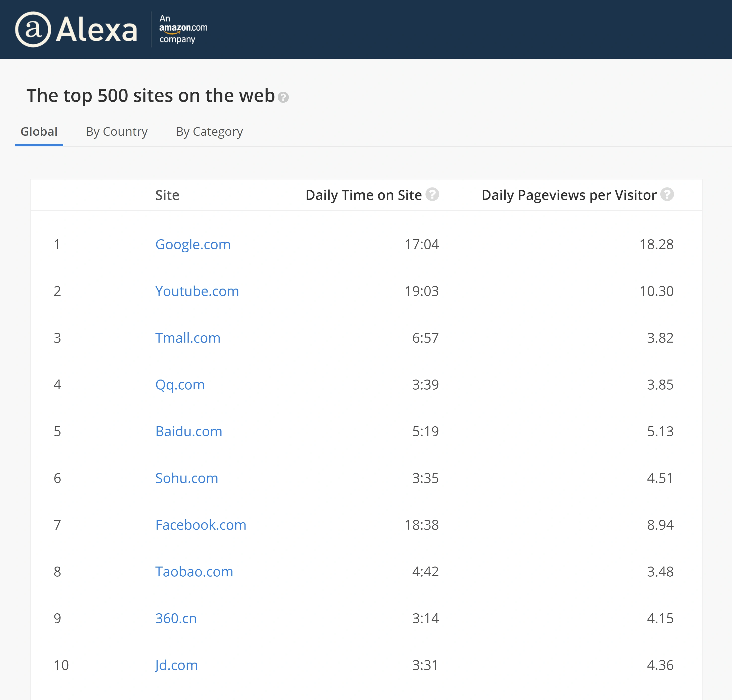Click the Alexa logo
Image resolution: width=732 pixels, height=700 pixels.
click(76, 29)
